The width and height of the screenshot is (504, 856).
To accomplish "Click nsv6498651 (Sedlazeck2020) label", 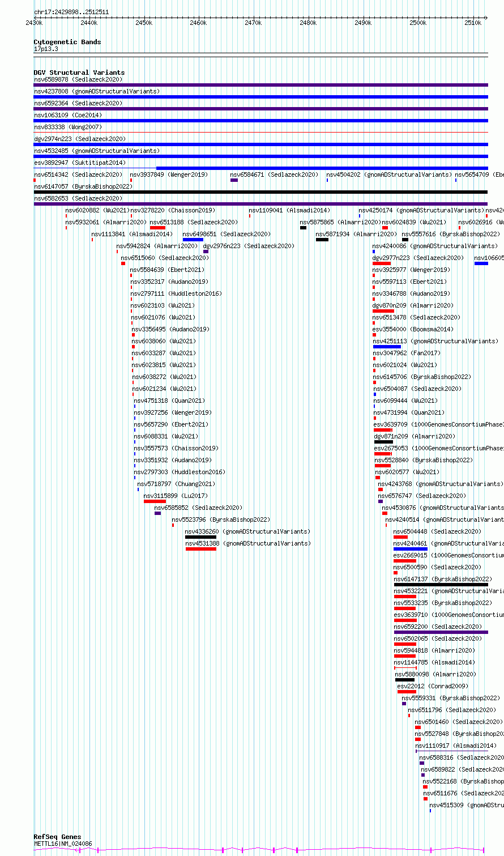I will tap(227, 234).
